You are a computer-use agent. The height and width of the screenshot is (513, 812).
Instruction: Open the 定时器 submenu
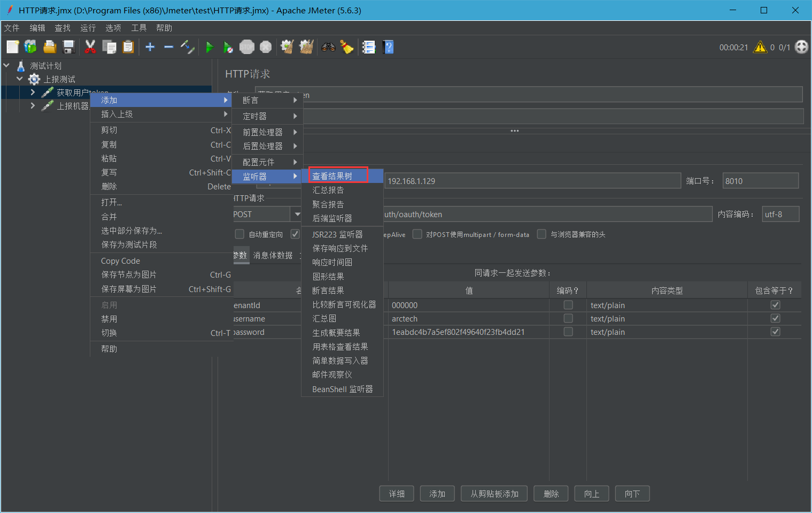point(267,116)
